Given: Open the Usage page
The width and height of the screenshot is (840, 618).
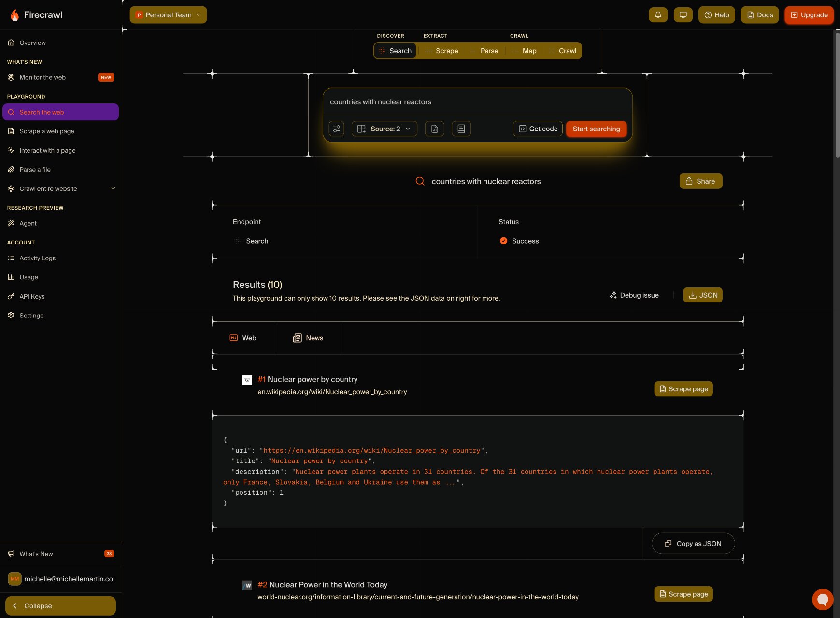Looking at the screenshot, I should pos(61,277).
